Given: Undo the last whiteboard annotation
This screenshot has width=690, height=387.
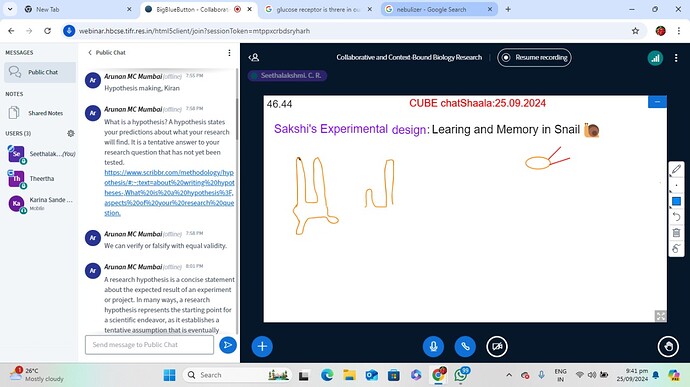Looking at the screenshot, I should click(676, 217).
